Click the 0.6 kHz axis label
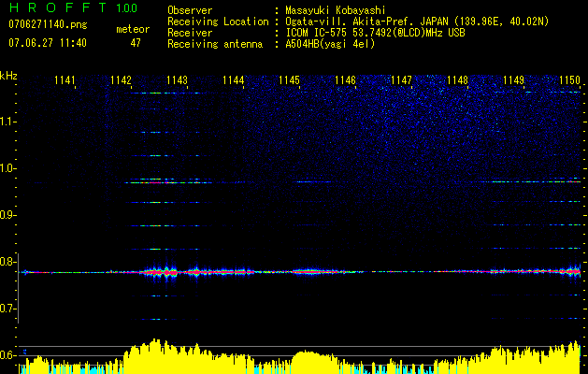Viewport: 588px width, 374px height. (x=7, y=355)
